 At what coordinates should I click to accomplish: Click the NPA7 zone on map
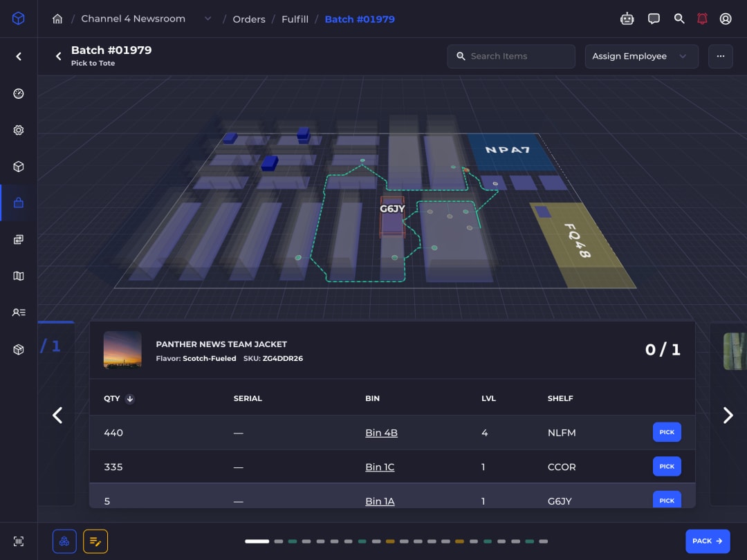pyautogui.click(x=510, y=152)
